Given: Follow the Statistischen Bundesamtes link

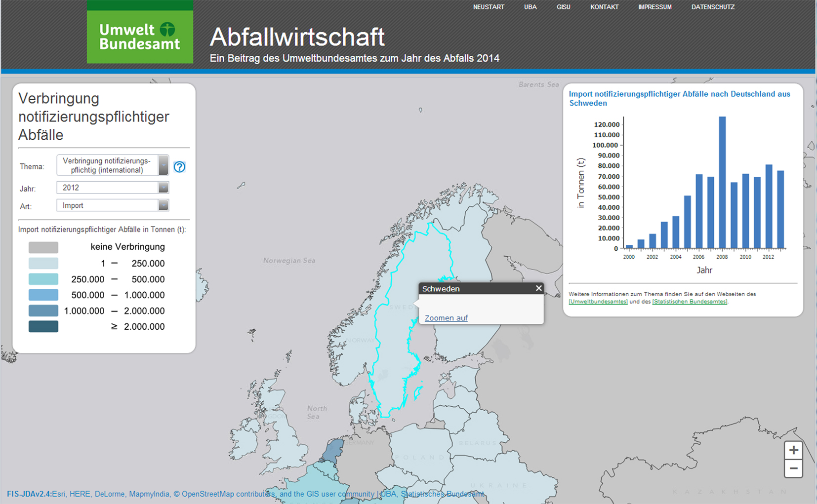Looking at the screenshot, I should coord(690,302).
